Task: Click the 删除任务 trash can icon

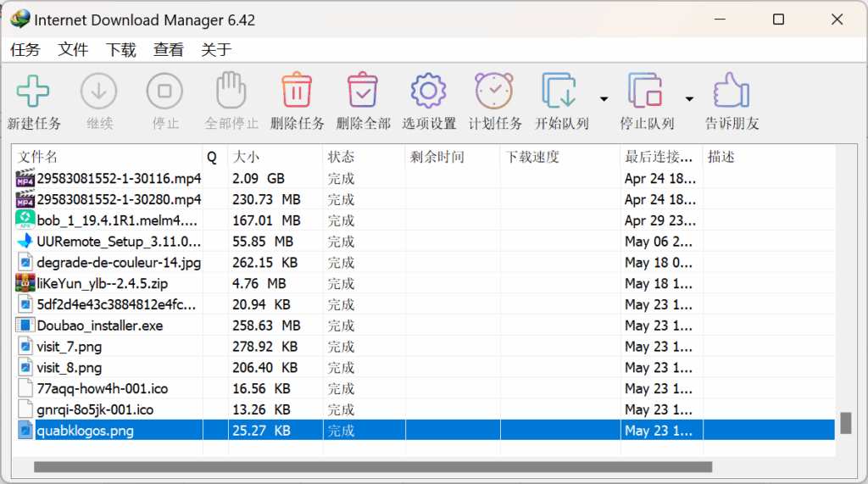Action: coord(297,90)
